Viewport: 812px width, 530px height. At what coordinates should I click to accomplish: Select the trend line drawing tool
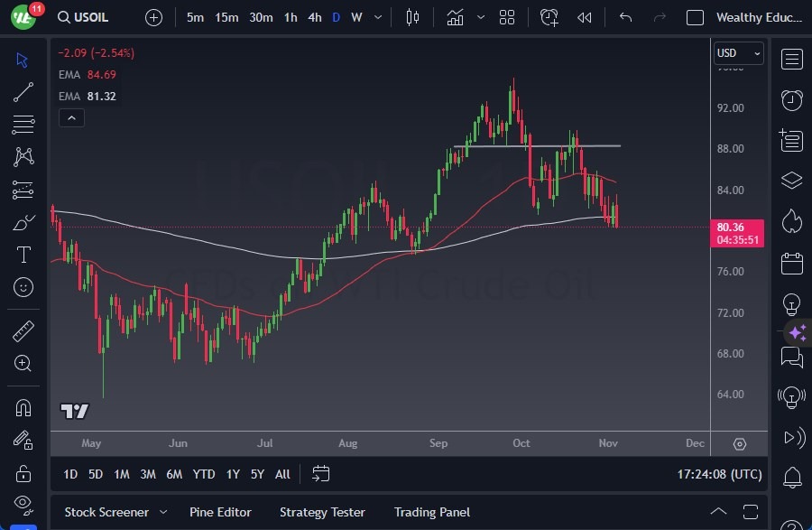pyautogui.click(x=23, y=92)
